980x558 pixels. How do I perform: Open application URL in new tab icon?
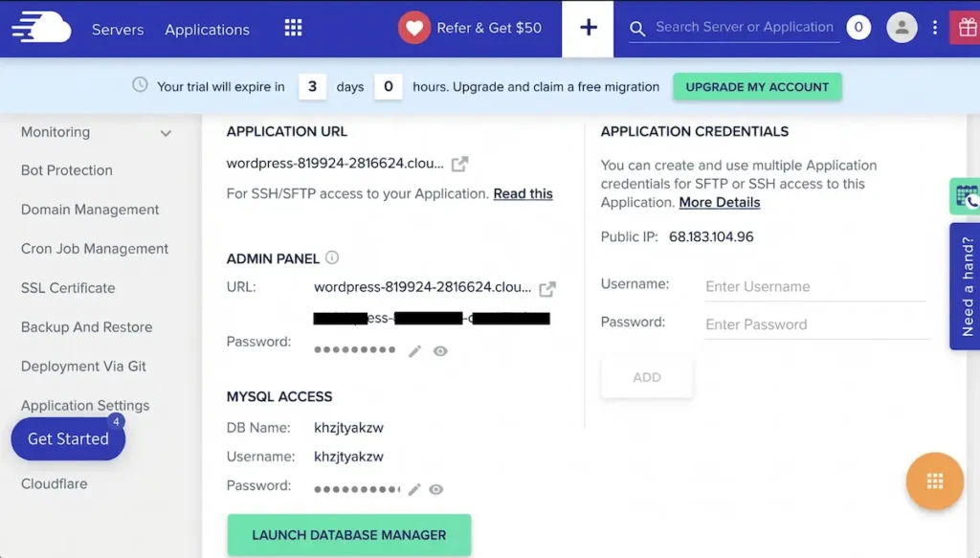tap(459, 165)
